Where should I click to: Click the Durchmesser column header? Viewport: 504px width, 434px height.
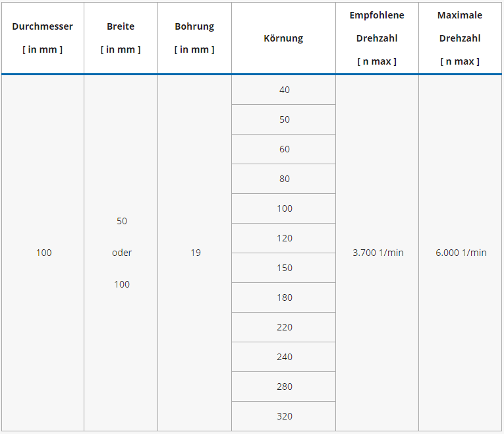click(43, 38)
